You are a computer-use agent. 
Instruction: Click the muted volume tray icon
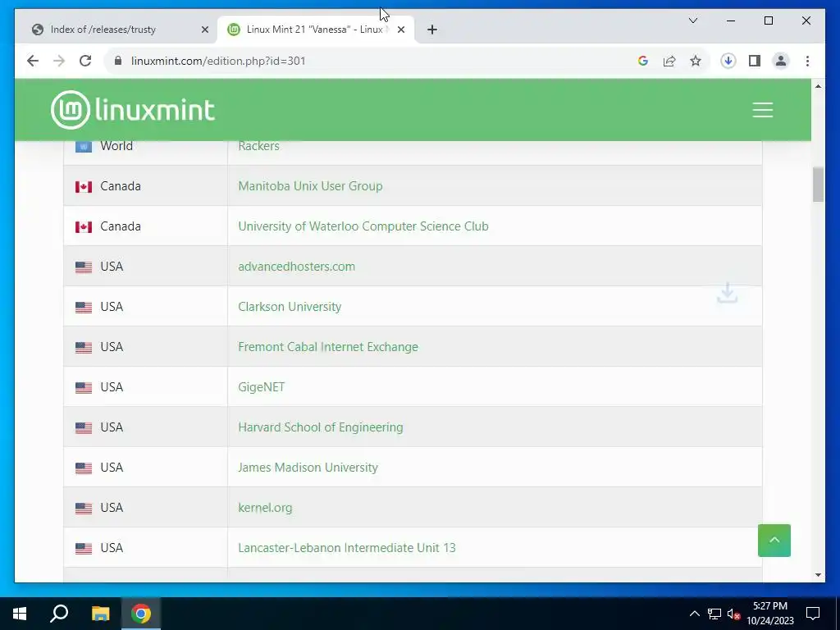point(733,614)
